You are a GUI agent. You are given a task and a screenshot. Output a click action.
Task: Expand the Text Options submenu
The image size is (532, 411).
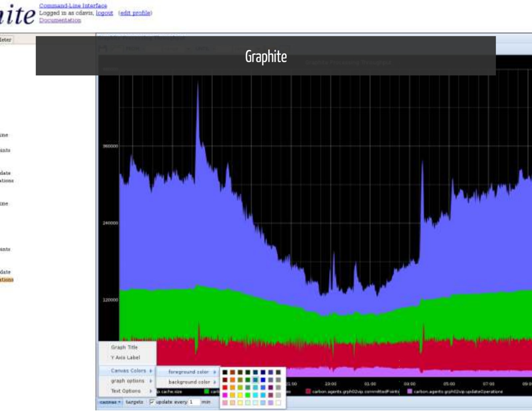(x=127, y=391)
